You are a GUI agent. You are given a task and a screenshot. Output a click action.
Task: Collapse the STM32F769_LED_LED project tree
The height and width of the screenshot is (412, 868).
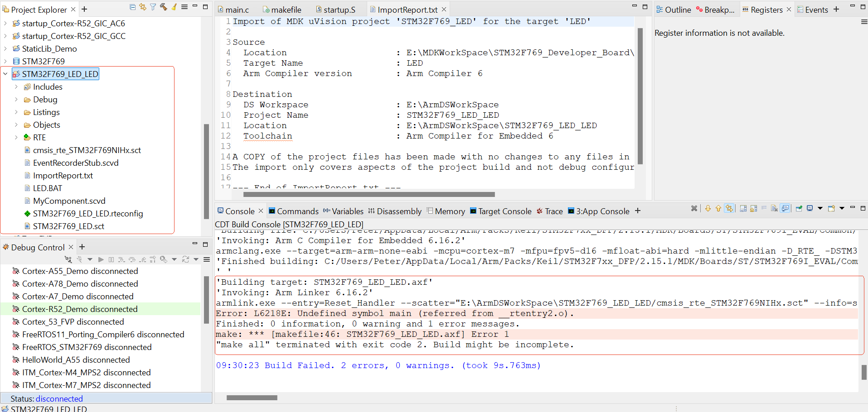(5, 74)
